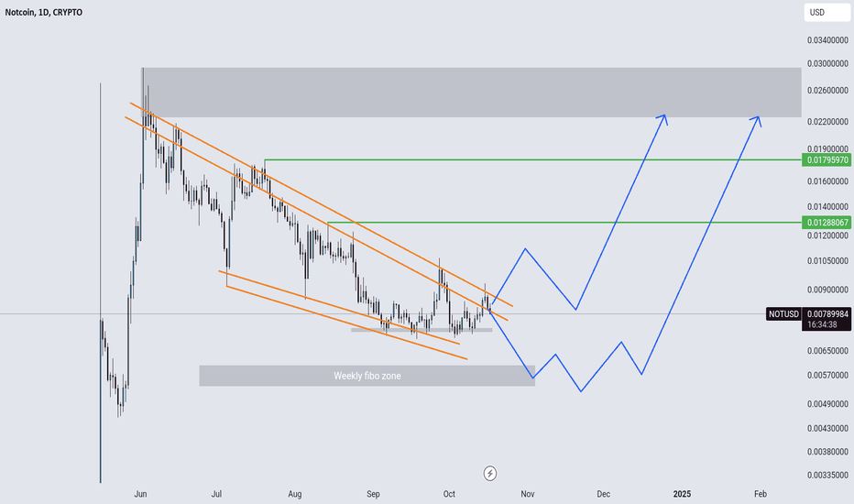Click the 16:34:38 countdown timer
Screen dimensions: 854x504
point(822,324)
